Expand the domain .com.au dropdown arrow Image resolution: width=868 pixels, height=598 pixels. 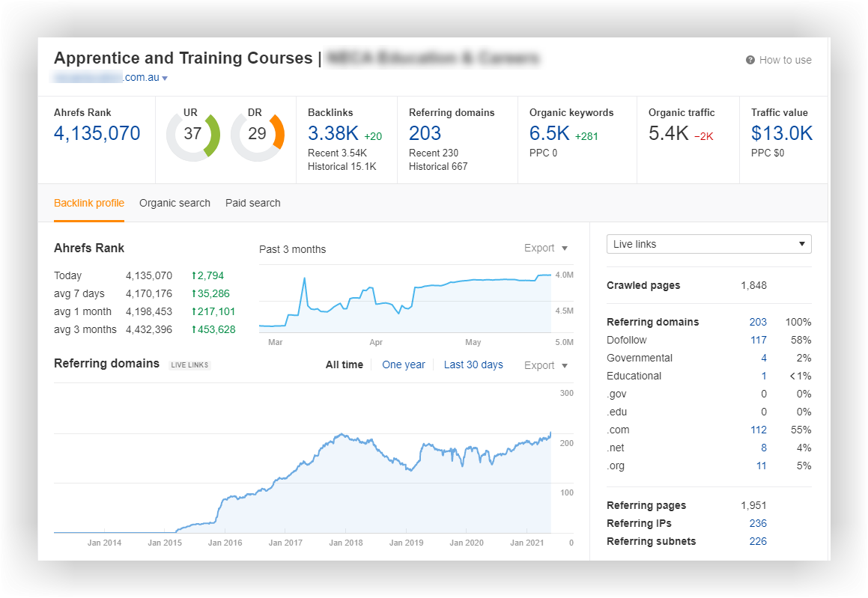point(165,78)
